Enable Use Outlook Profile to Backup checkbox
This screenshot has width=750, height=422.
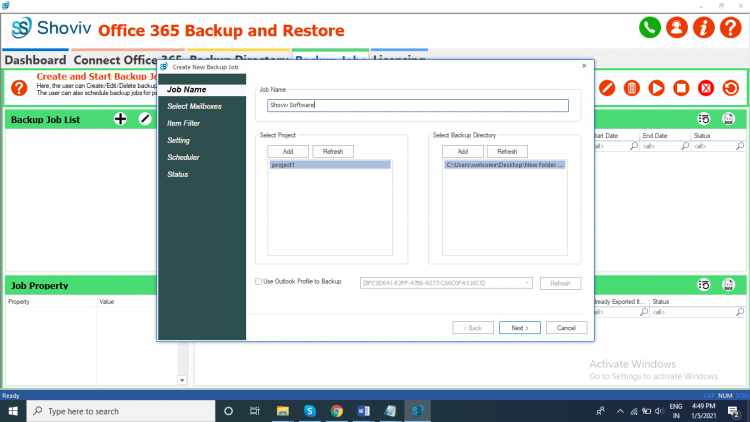pos(258,282)
